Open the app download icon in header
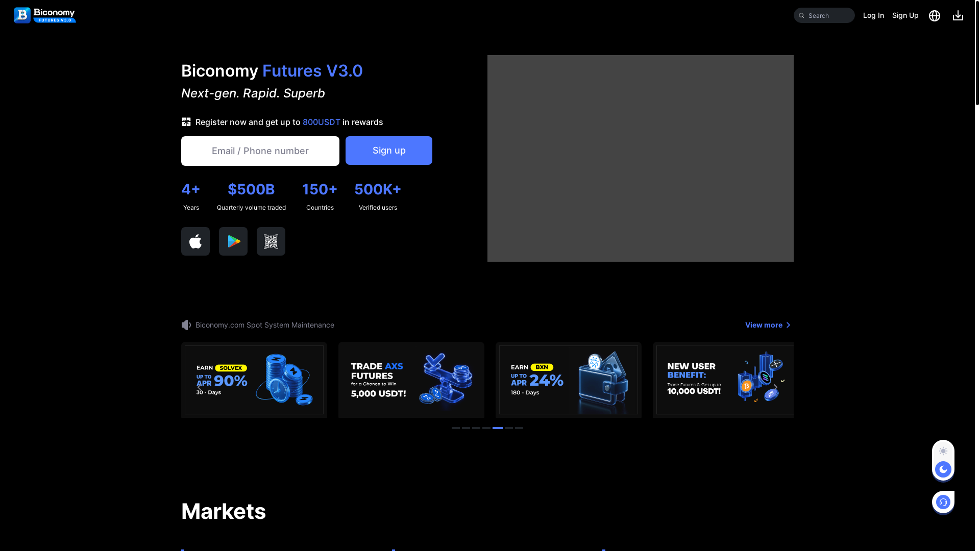980x551 pixels. click(958, 16)
